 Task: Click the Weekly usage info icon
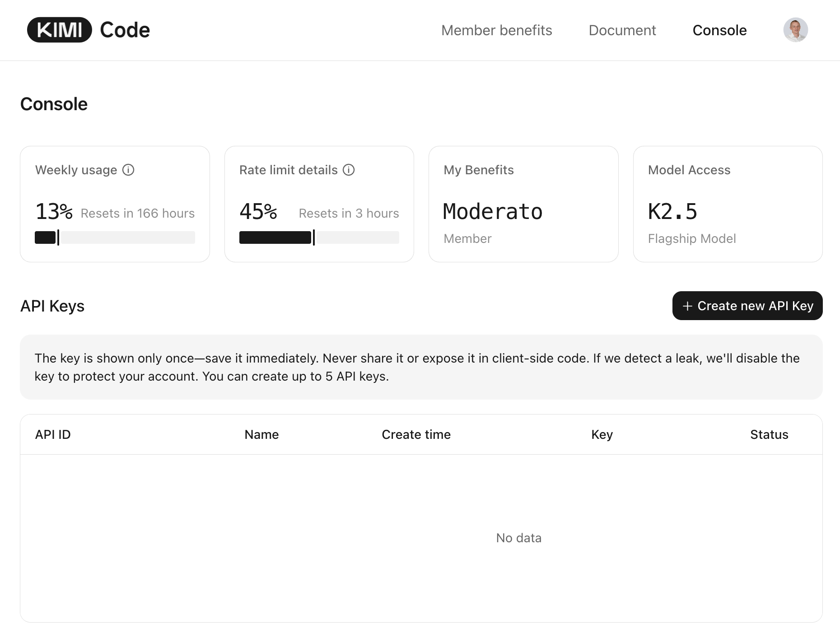click(128, 170)
